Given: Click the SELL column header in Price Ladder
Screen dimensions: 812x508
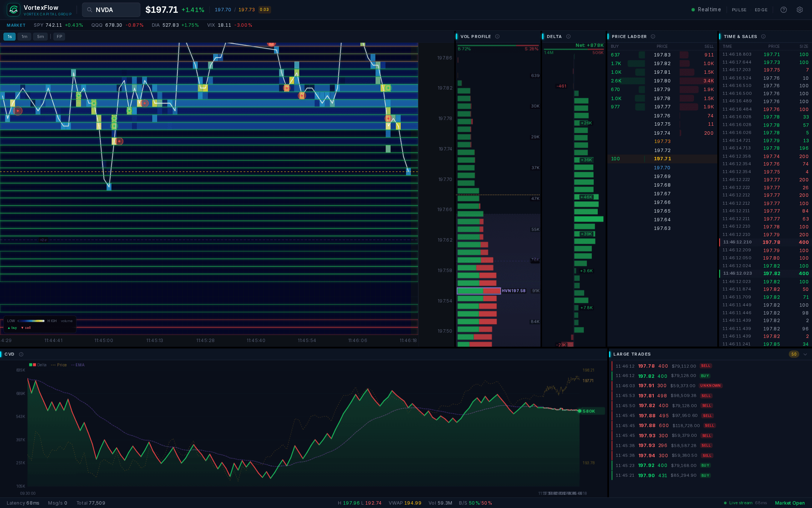Looking at the screenshot, I should [x=709, y=46].
